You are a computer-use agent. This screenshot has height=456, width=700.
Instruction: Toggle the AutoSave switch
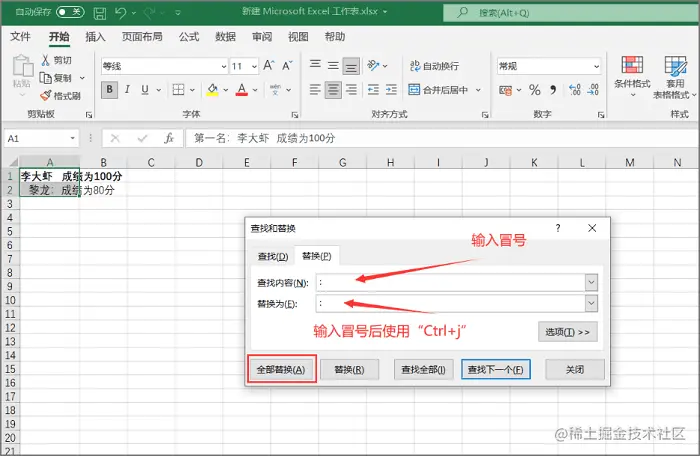pos(70,12)
